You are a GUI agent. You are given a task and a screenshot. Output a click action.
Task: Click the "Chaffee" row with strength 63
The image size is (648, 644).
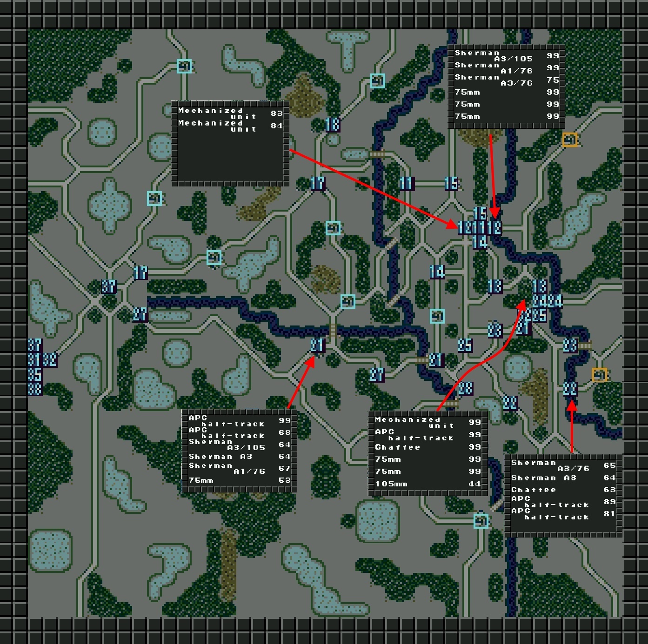click(563, 490)
